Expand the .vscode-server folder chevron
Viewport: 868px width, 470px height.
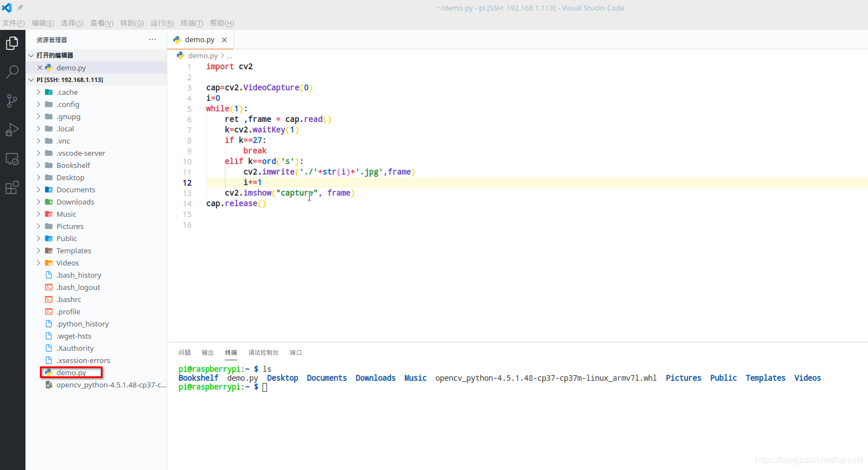point(38,153)
